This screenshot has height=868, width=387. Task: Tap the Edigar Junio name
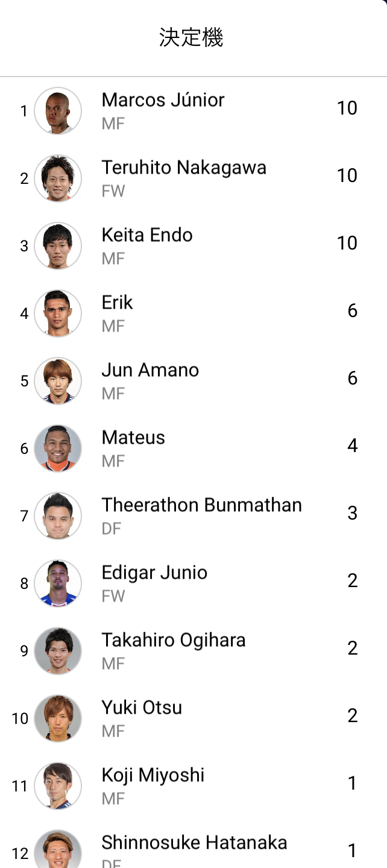pos(154,573)
